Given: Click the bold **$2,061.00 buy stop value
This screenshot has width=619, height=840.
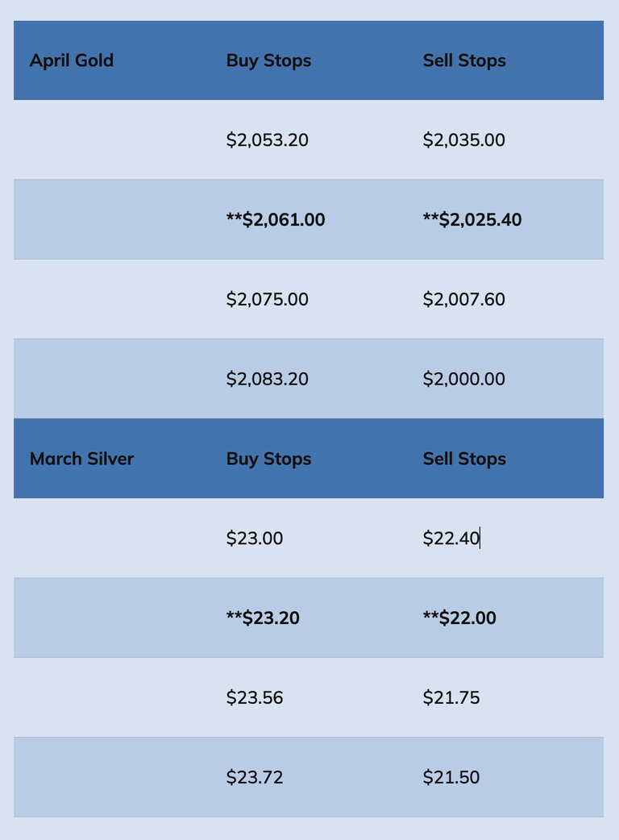Looking at the screenshot, I should point(276,219).
